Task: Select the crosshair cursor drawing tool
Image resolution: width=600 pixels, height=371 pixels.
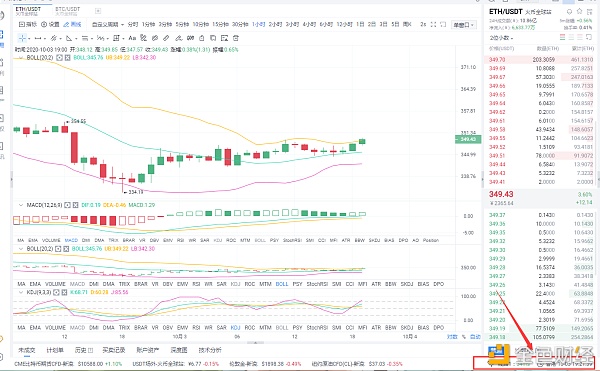Action: click(x=22, y=38)
